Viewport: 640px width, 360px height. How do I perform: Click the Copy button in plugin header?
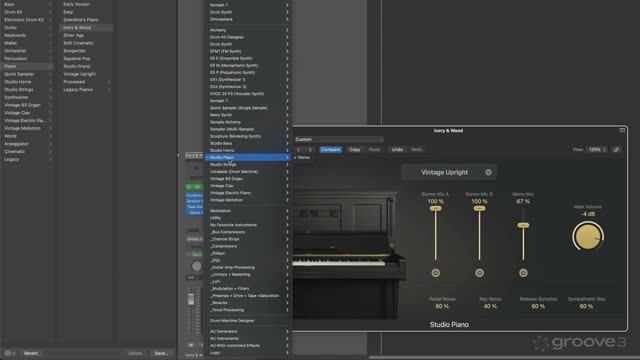pos(355,149)
